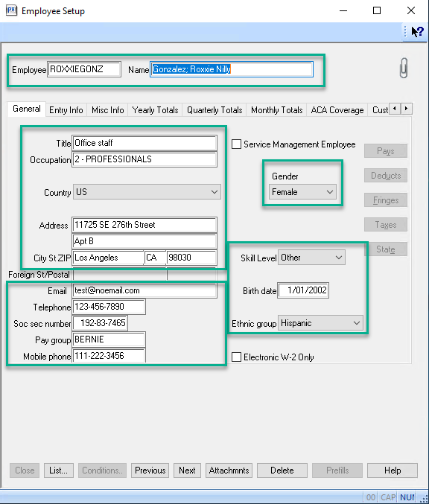Click the Deducts button
Image resolution: width=429 pixels, height=504 pixels.
(x=386, y=176)
